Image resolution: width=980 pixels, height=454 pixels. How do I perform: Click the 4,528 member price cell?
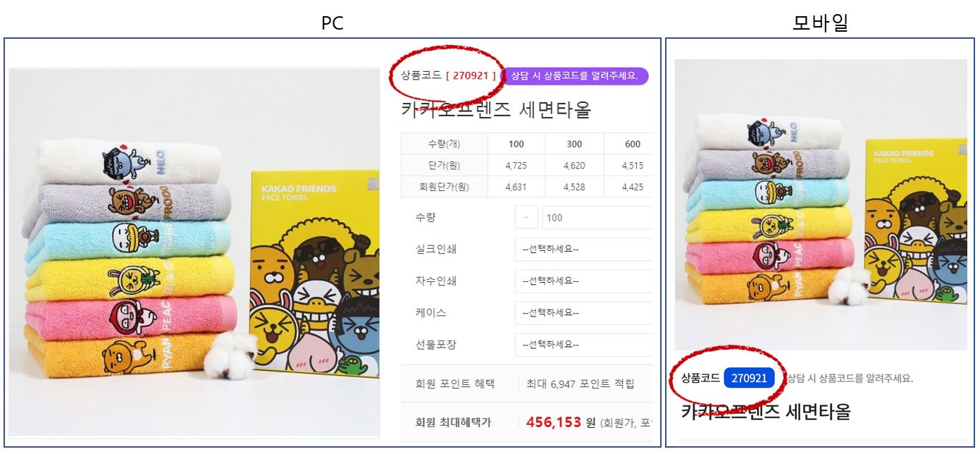574,187
